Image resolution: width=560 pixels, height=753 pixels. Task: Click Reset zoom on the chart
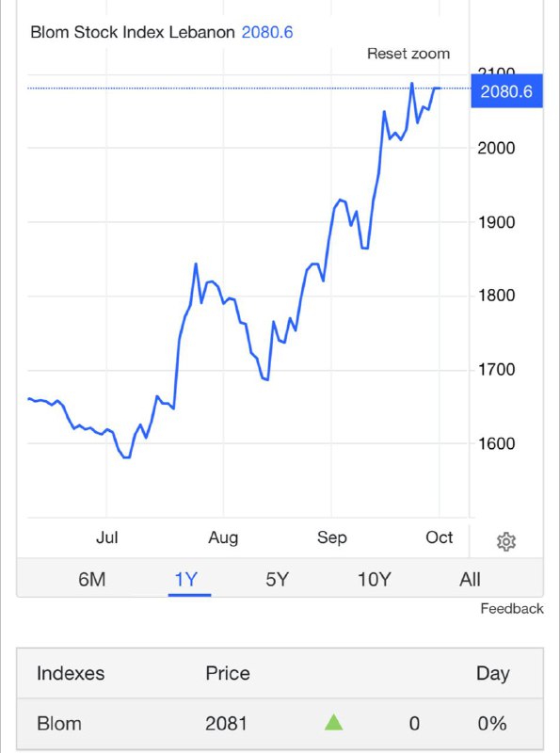(x=408, y=54)
